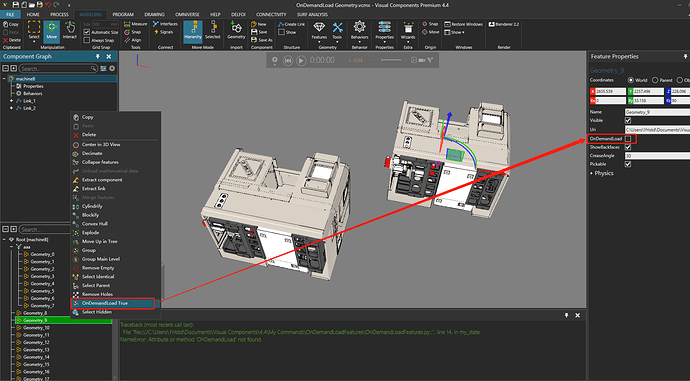Click Copy in Clipboard group

coord(11,24)
